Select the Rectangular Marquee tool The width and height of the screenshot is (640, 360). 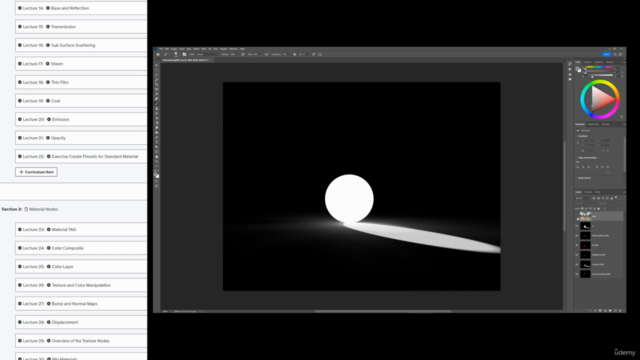(x=157, y=70)
